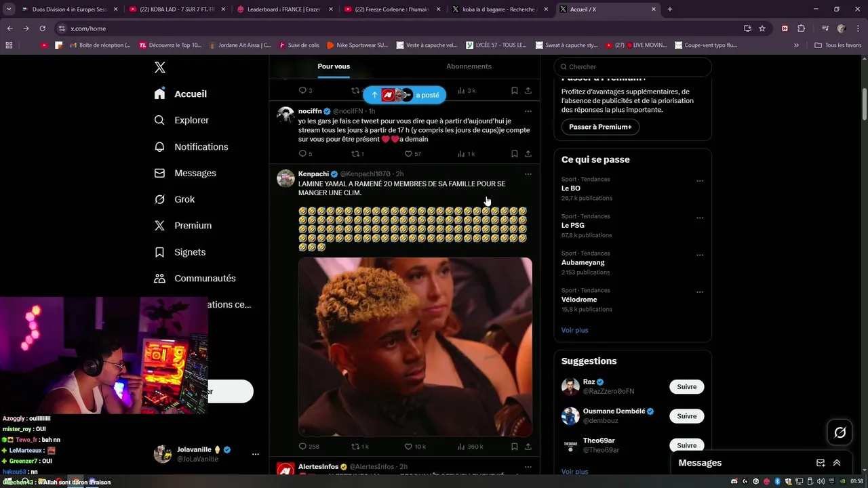Image resolution: width=868 pixels, height=488 pixels.
Task: Open Jolavanille account menu dots
Action: pos(255,454)
